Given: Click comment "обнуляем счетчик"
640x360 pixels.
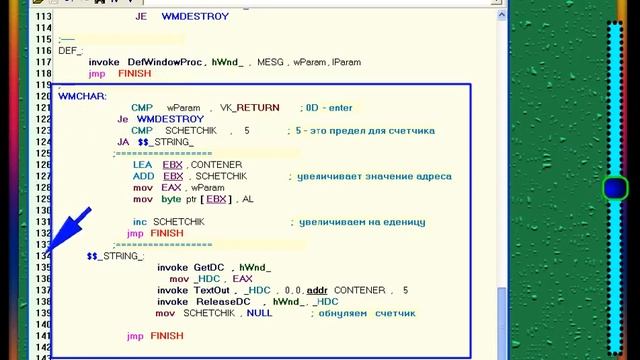Looking at the screenshot, I should (x=367, y=313).
